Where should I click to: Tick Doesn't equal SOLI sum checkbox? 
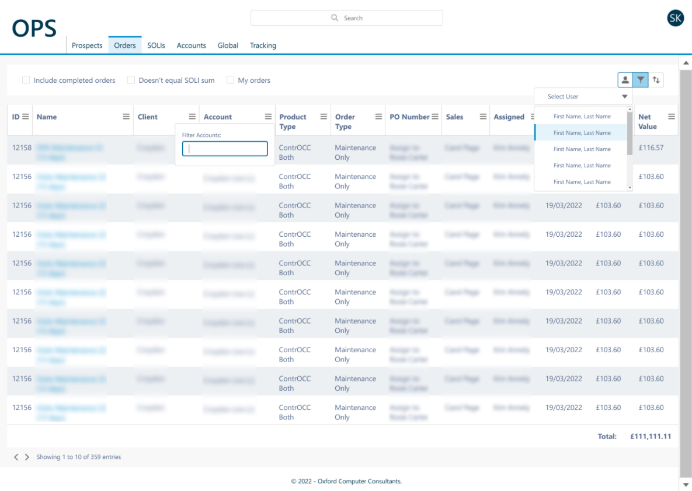click(131, 80)
